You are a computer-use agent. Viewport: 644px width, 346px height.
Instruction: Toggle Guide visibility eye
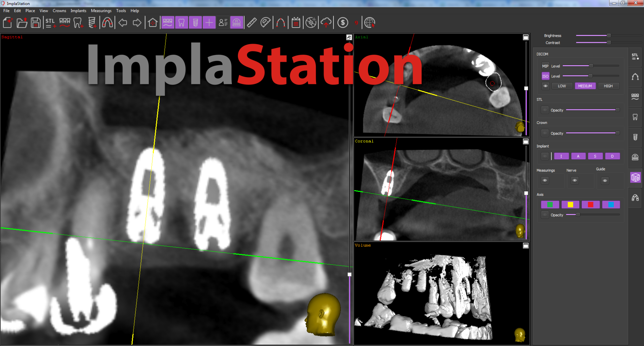click(605, 180)
